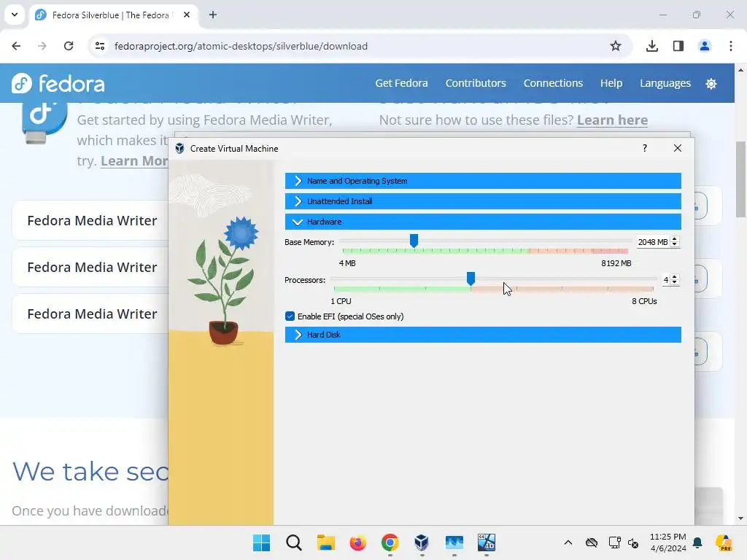Click the address bar URL

(x=241, y=46)
